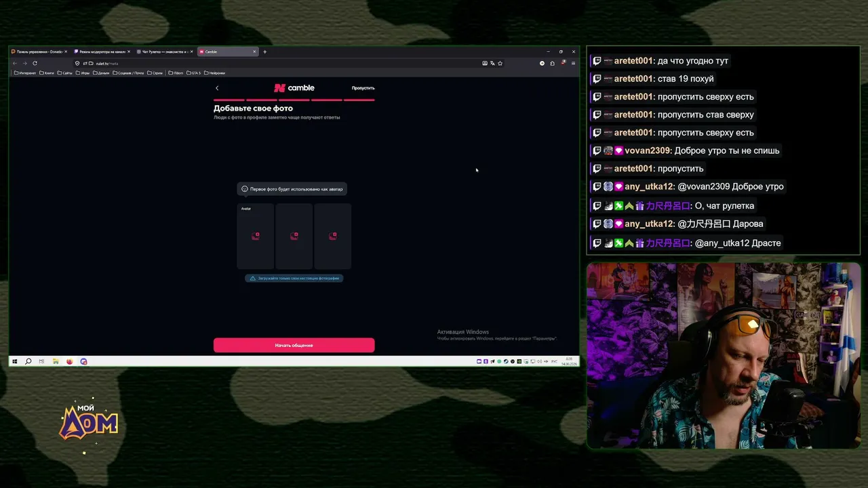The height and width of the screenshot is (488, 868).
Task: Open the Стрим bookmarks folder
Action: click(155, 73)
